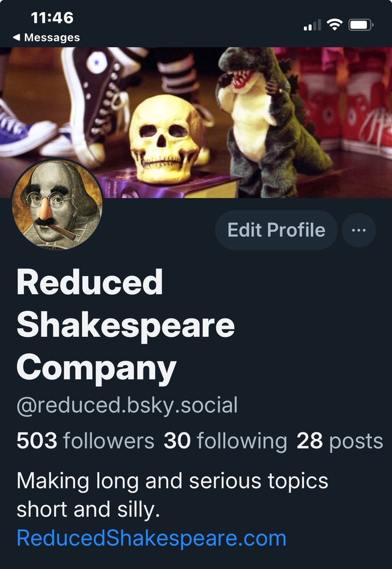This screenshot has height=569, width=392.
Task: Tap the back arrow to Messages
Action: (16, 38)
